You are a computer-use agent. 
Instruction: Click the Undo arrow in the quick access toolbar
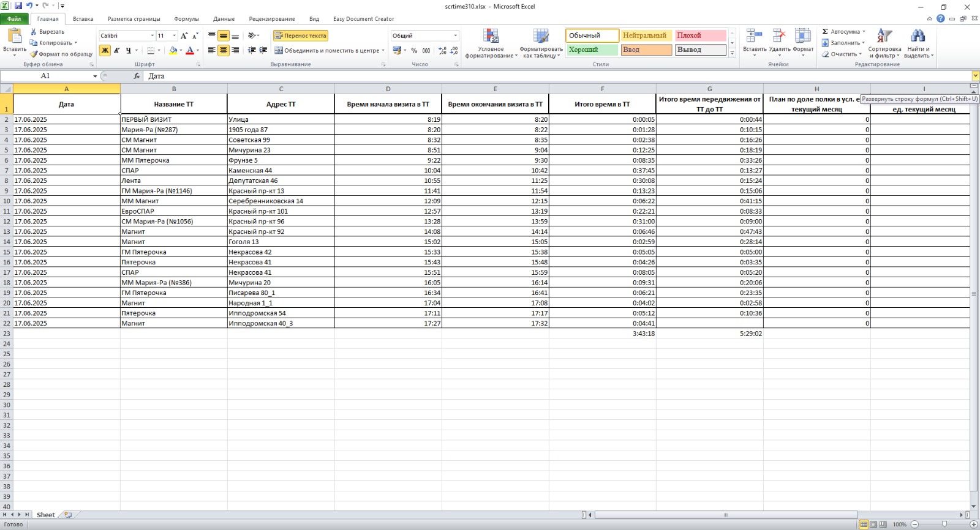coord(29,6)
